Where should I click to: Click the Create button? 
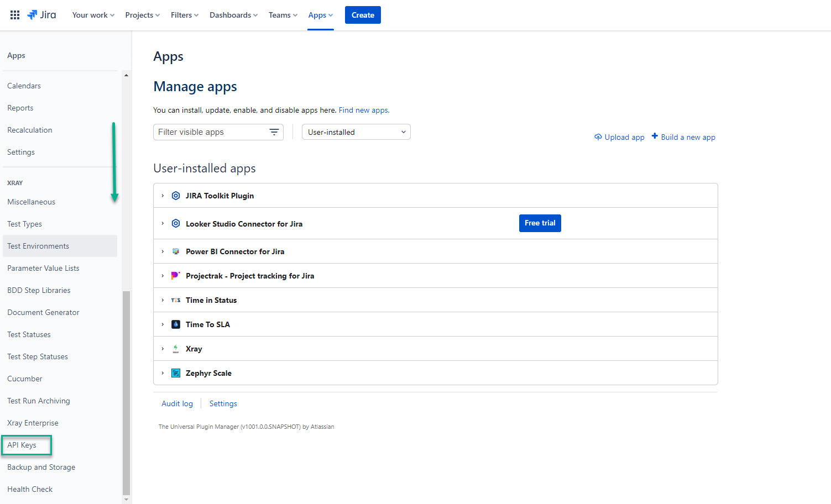tap(363, 15)
